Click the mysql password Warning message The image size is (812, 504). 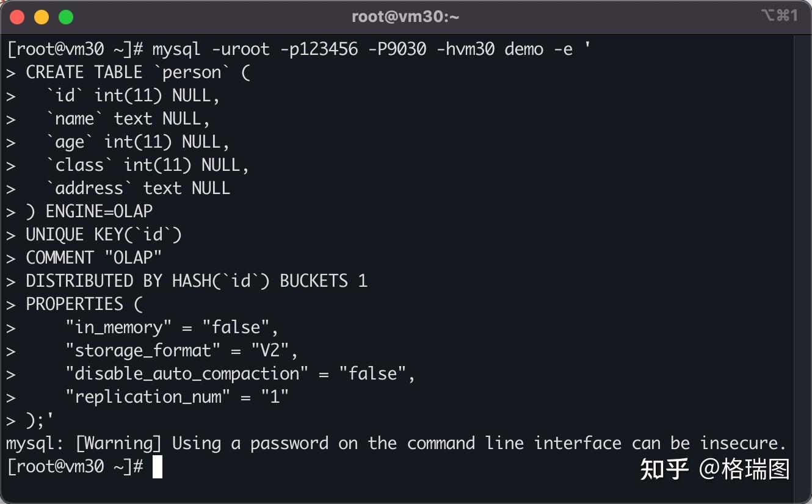[x=396, y=443]
